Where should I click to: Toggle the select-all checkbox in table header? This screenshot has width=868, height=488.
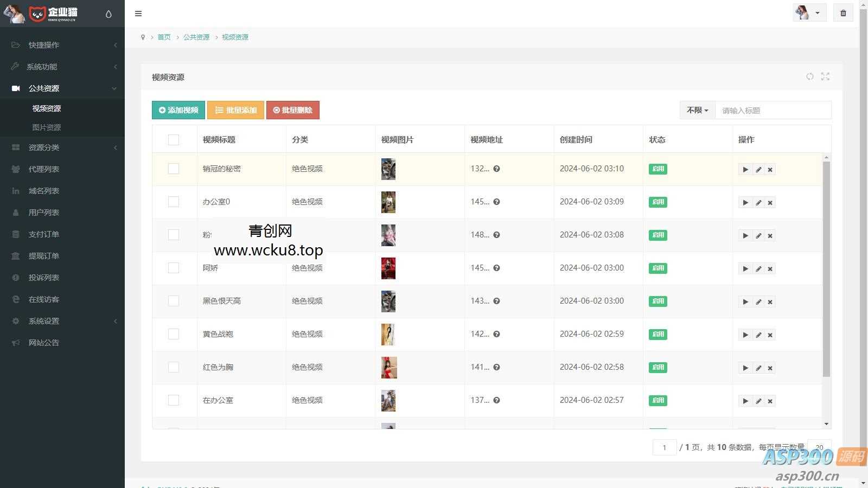tap(174, 140)
